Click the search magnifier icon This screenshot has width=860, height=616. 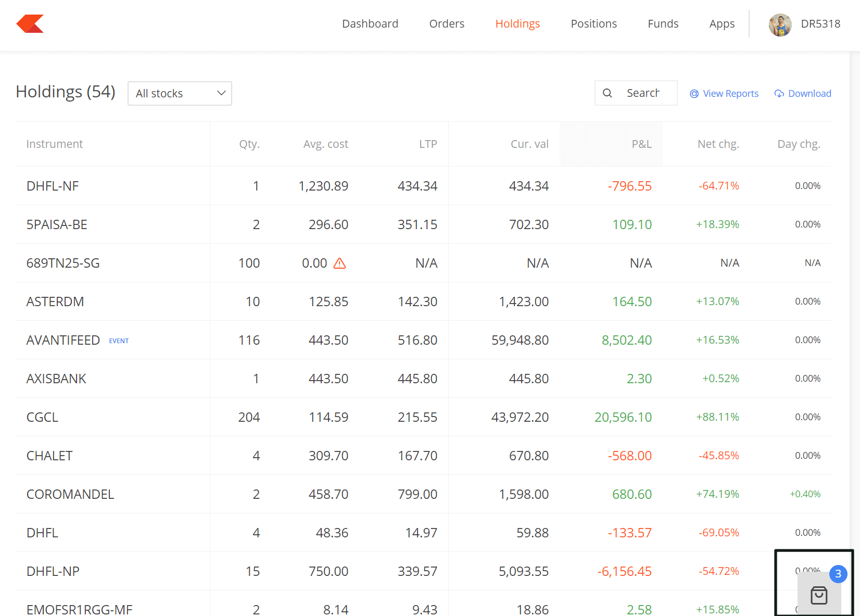tap(607, 93)
